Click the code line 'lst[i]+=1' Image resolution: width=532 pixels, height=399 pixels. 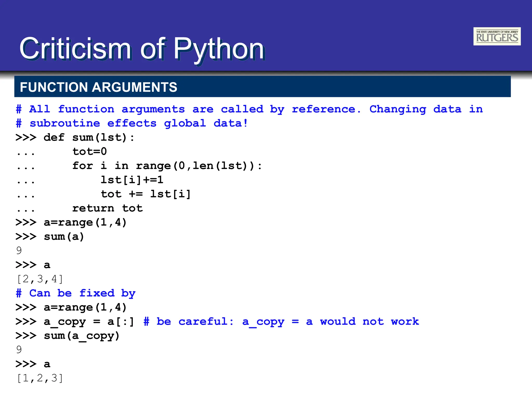click(x=132, y=180)
